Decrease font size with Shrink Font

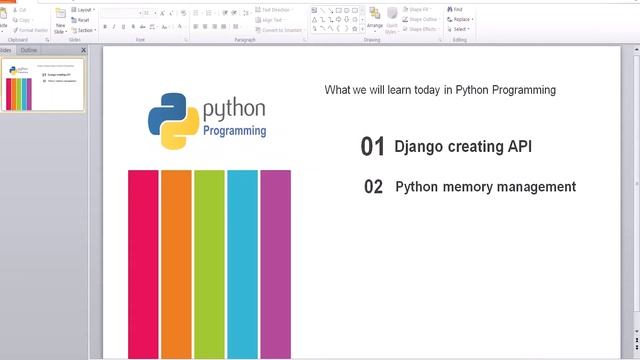point(171,13)
